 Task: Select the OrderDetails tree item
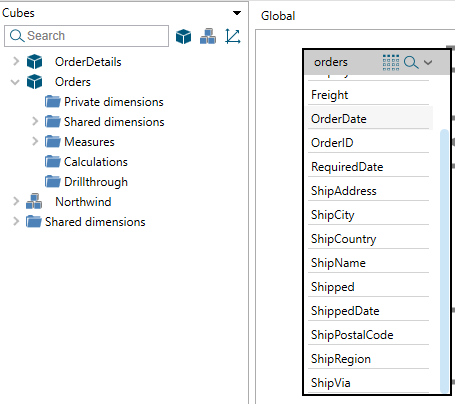[88, 62]
